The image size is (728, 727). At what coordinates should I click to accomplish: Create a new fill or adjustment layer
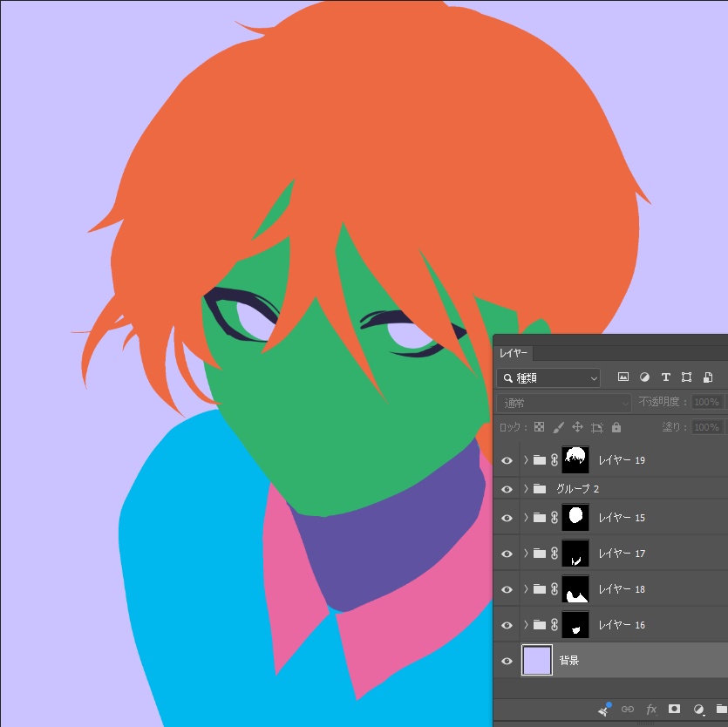(x=698, y=709)
